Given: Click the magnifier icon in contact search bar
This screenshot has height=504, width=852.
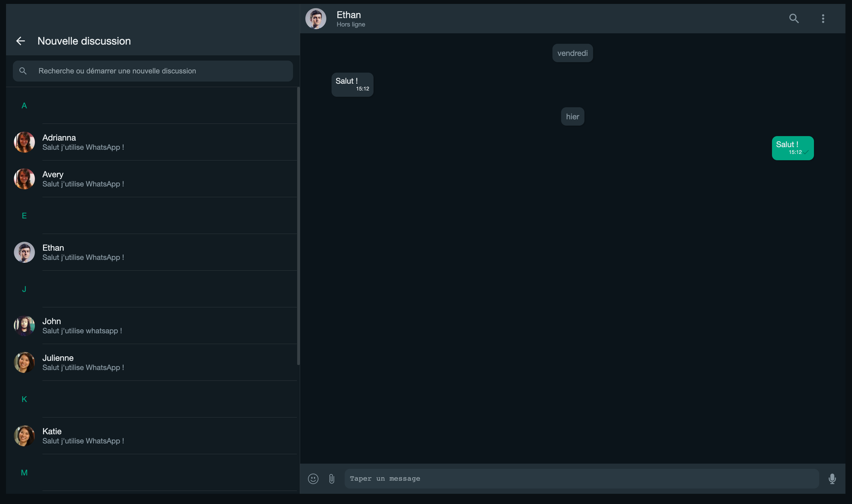Looking at the screenshot, I should coord(23,71).
